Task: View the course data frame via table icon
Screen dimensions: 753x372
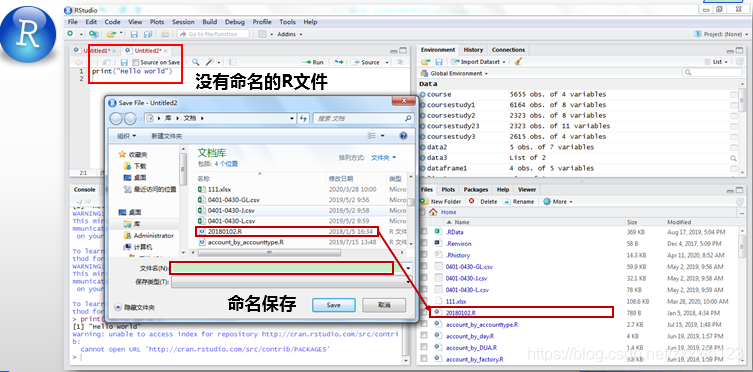Action: pos(733,95)
